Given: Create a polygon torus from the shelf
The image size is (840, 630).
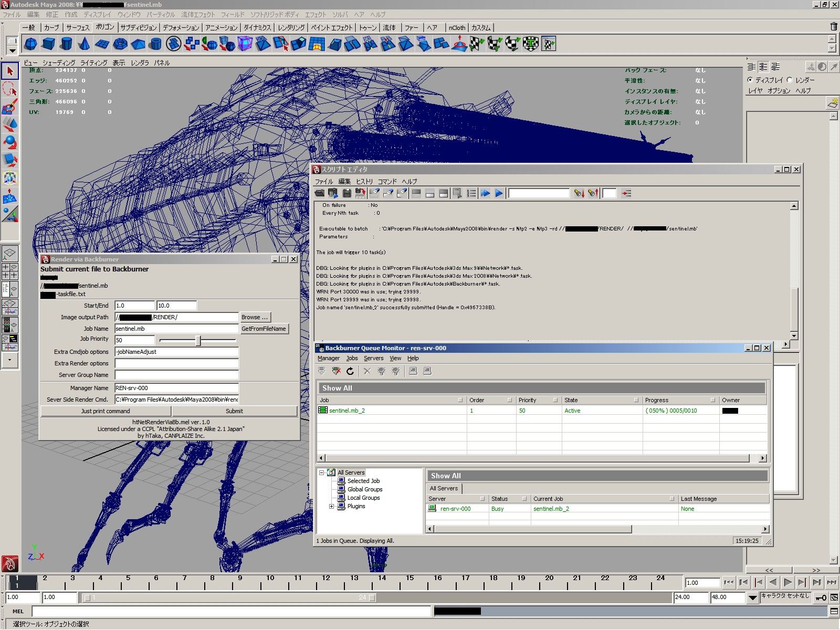Looking at the screenshot, I should click(120, 44).
